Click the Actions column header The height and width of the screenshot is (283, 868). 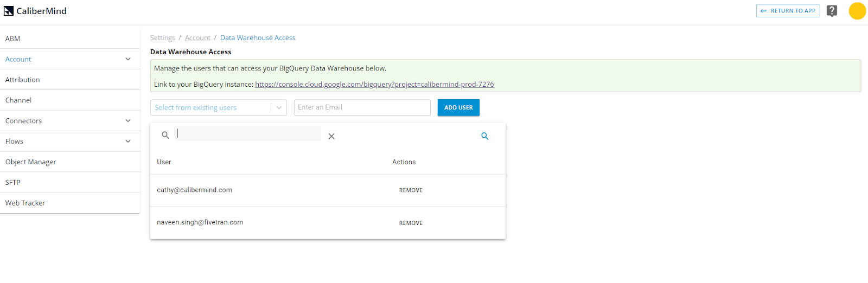pos(404,162)
